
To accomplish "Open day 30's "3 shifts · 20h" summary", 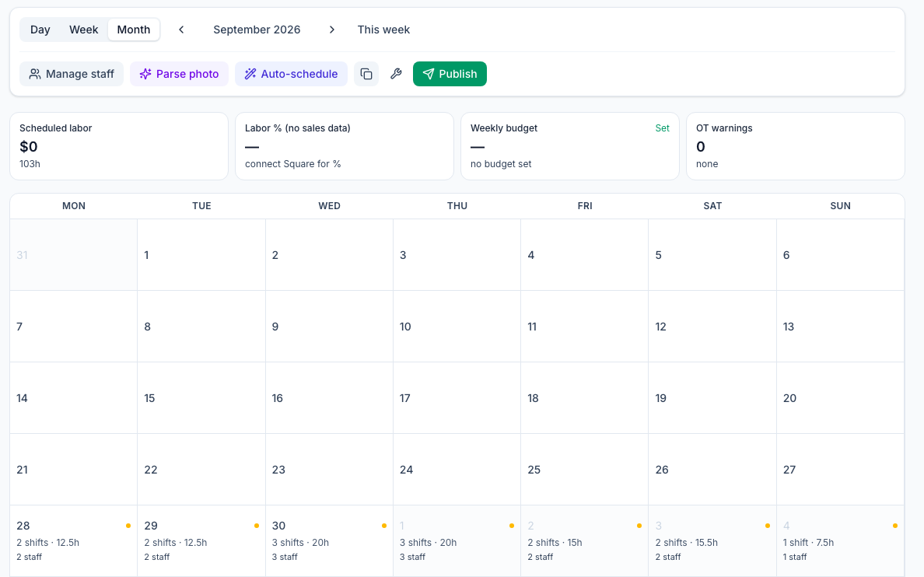I will [x=300, y=543].
